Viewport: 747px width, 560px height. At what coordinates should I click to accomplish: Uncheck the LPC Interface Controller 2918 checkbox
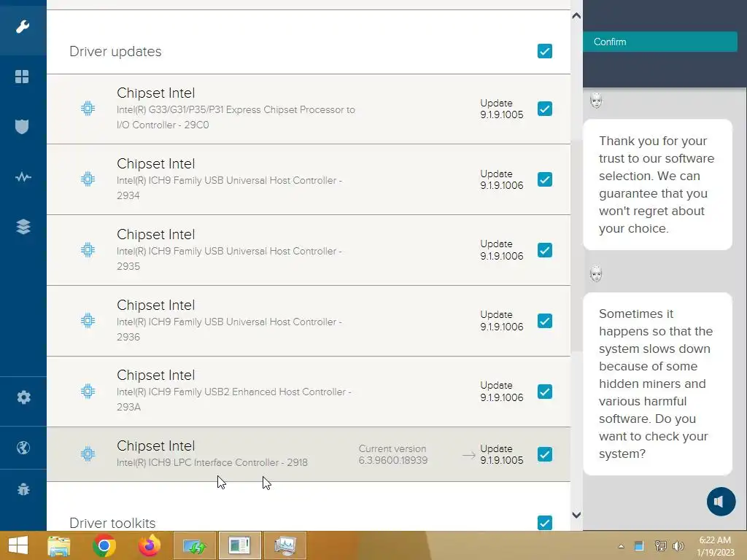(544, 454)
